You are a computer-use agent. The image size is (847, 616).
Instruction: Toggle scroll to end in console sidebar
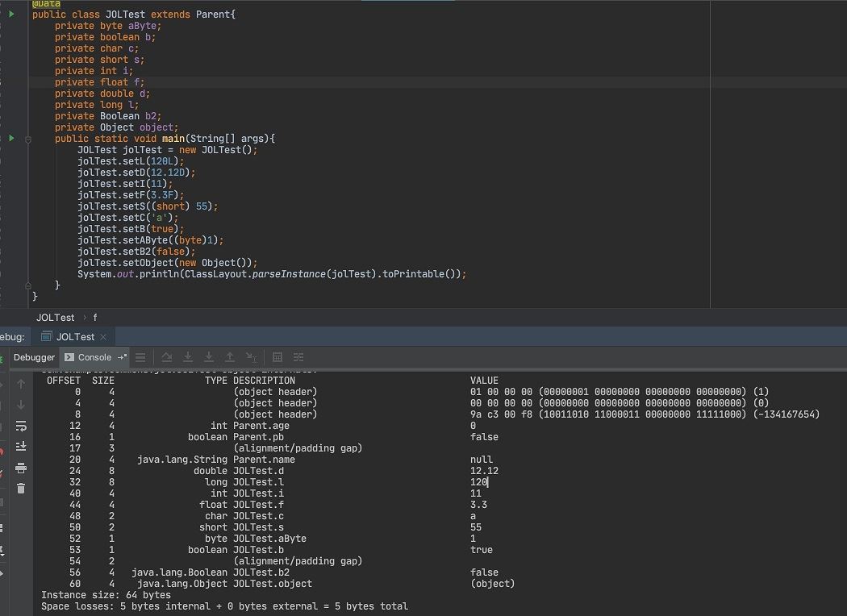[21, 446]
